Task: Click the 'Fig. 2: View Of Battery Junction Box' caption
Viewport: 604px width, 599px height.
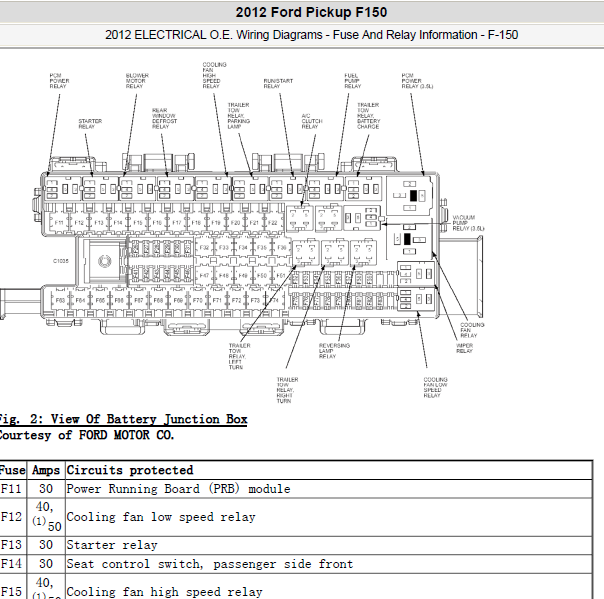Action: (122, 419)
